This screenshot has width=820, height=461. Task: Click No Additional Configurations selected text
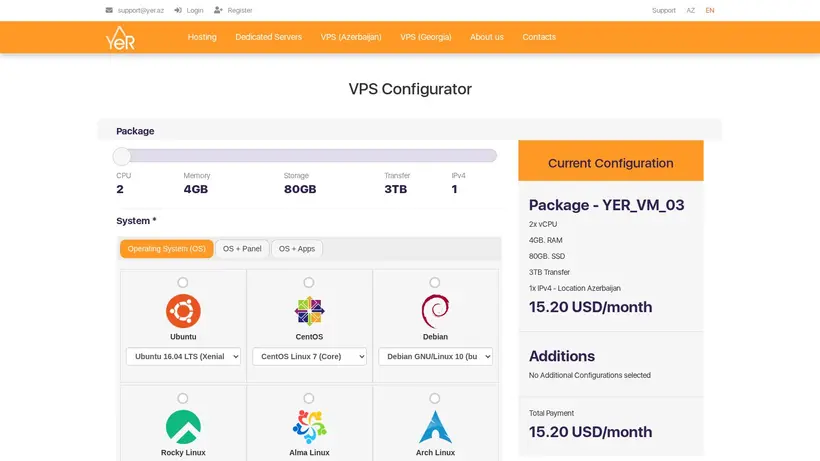[x=589, y=375]
